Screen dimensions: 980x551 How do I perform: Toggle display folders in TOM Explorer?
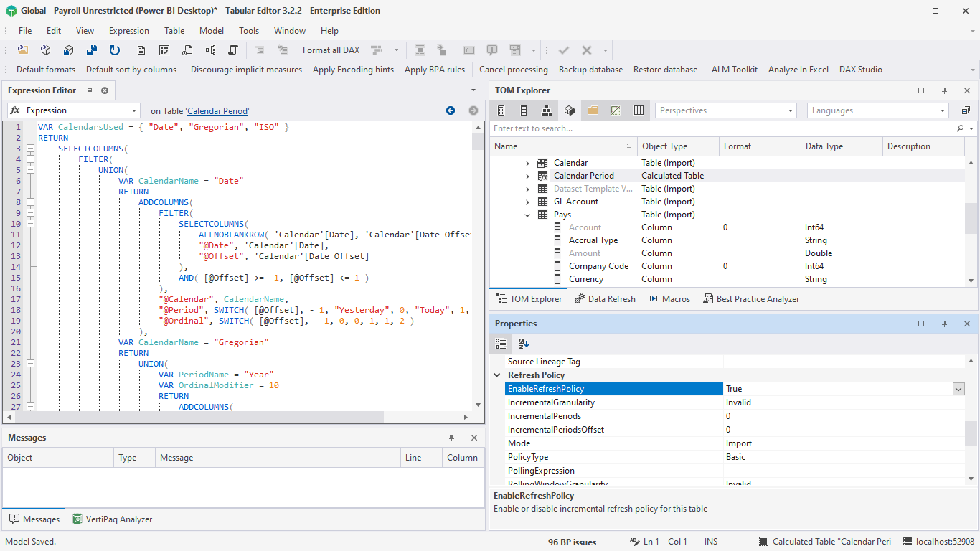(593, 110)
